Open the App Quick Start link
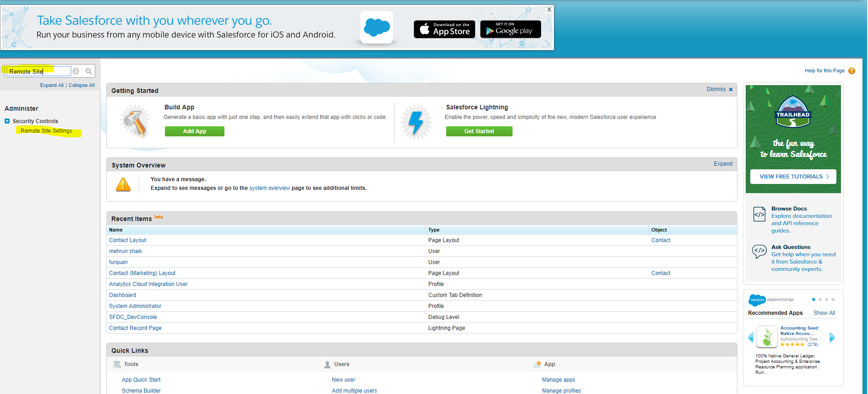This screenshot has height=394, width=868. tap(141, 380)
